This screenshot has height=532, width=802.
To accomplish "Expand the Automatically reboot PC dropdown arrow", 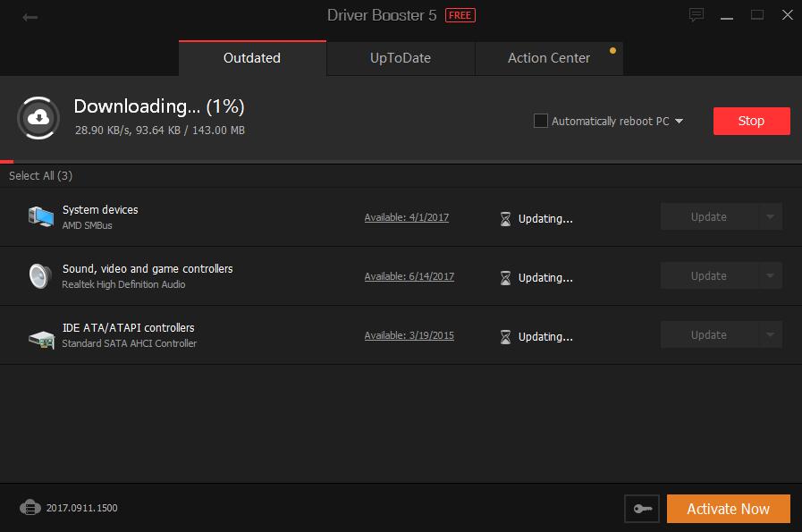I will click(680, 122).
